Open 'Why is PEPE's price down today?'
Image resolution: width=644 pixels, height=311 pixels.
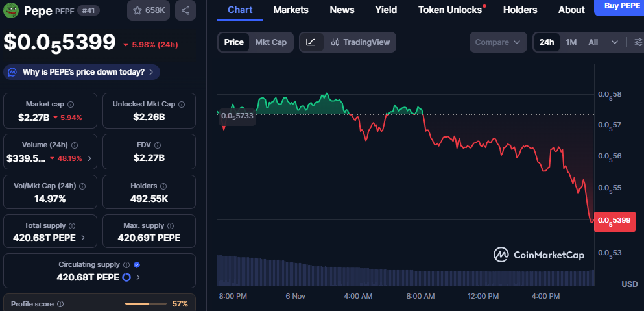[x=82, y=72]
